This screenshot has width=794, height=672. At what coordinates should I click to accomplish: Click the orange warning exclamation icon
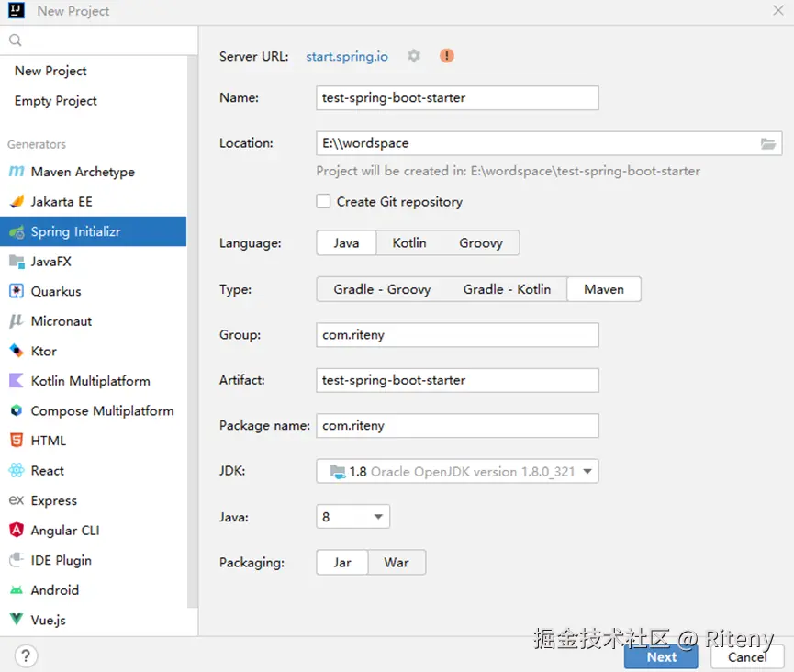[x=447, y=56]
